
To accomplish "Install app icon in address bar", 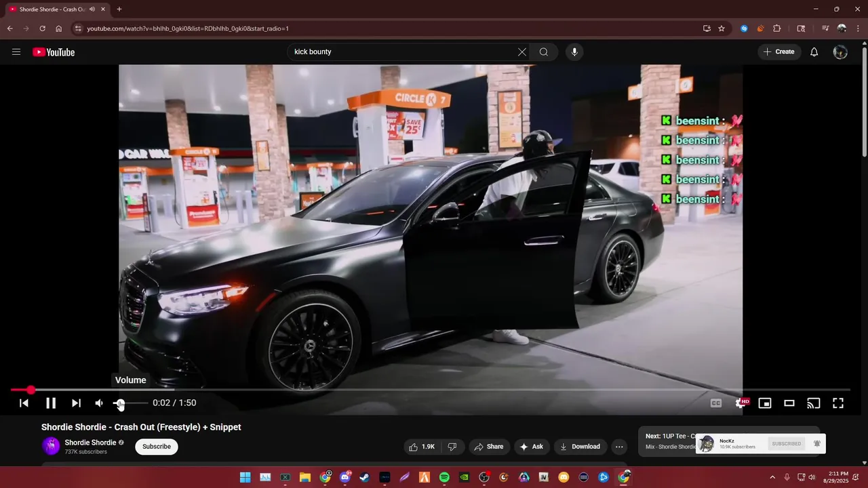I will pyautogui.click(x=707, y=28).
